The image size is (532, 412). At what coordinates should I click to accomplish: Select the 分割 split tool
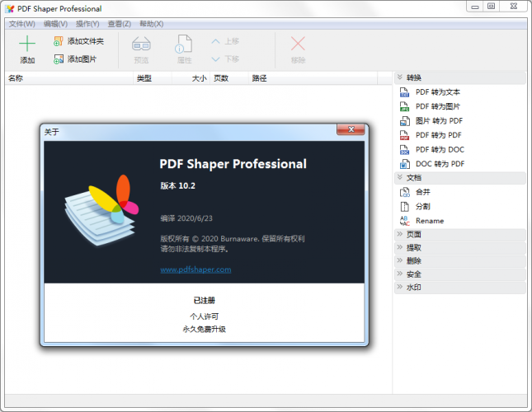(x=422, y=206)
